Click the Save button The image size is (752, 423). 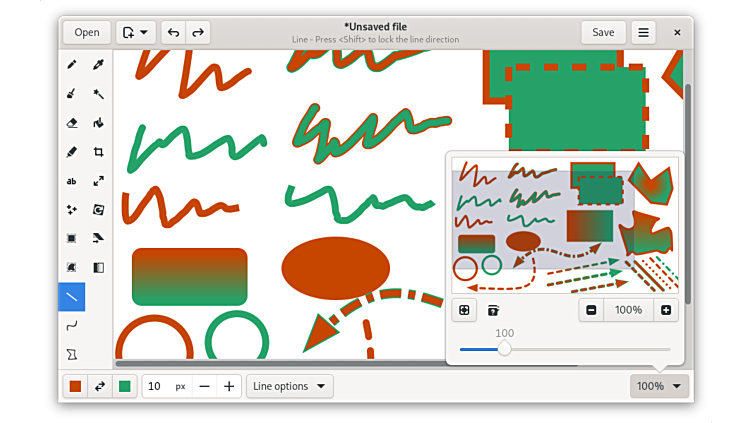pos(603,32)
